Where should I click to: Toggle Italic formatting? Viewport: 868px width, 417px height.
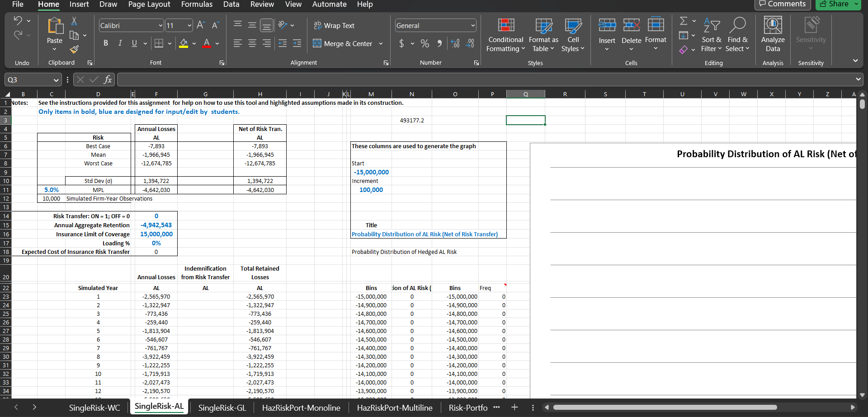tap(120, 43)
